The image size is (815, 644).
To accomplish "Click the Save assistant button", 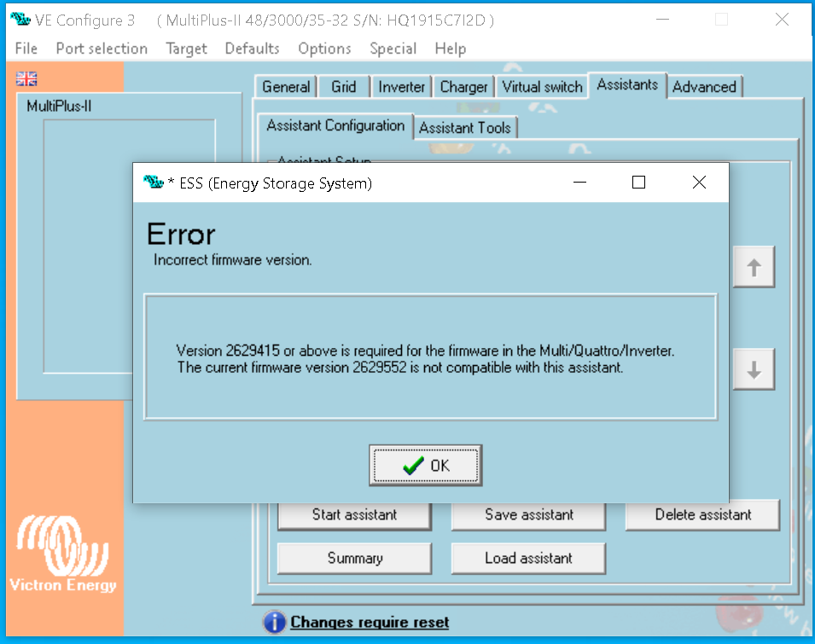I will coord(528,514).
